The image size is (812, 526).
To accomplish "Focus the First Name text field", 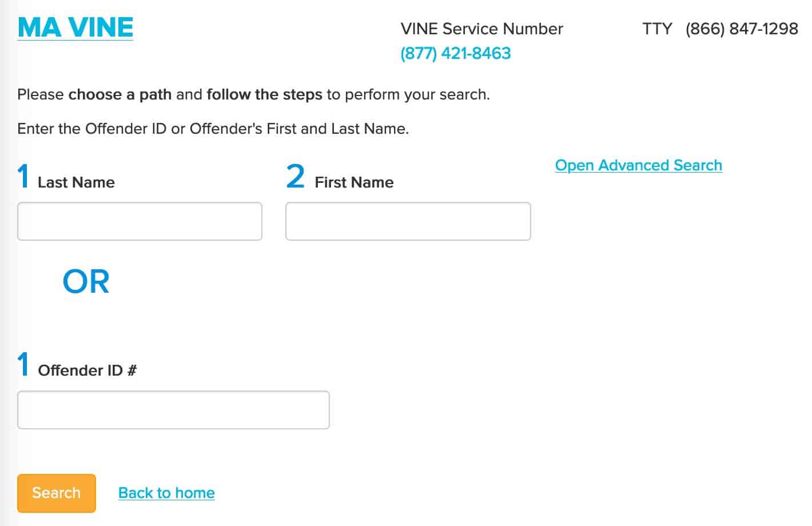I will pos(408,221).
